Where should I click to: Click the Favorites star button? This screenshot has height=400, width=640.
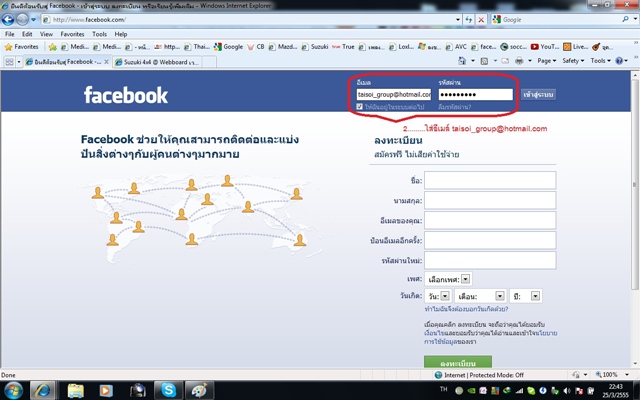(x=22, y=46)
